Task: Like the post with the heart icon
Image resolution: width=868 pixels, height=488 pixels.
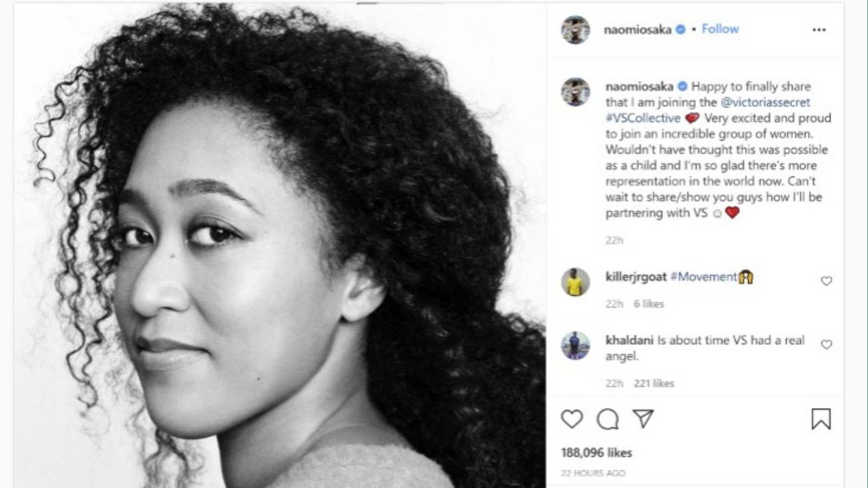Action: click(x=572, y=419)
